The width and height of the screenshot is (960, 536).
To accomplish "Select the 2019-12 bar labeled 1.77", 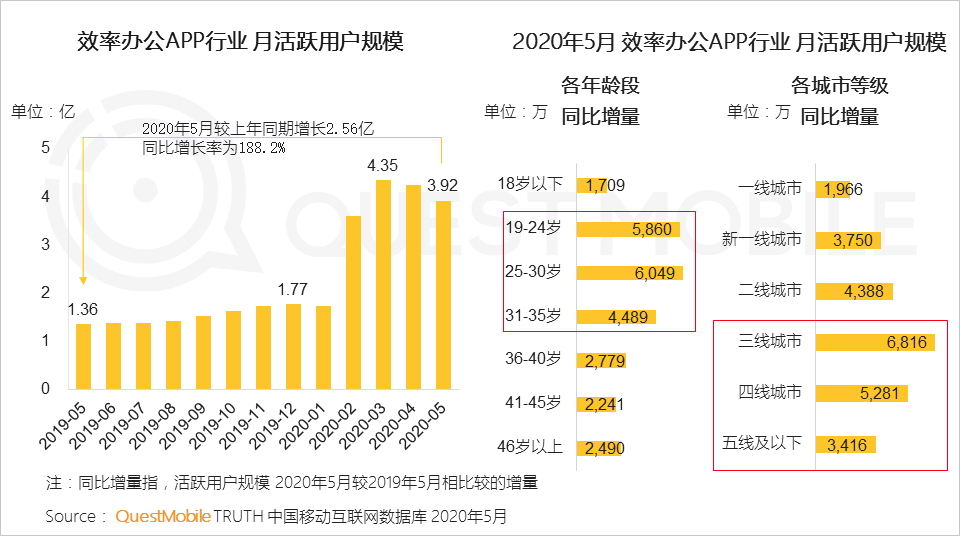I will (x=293, y=346).
